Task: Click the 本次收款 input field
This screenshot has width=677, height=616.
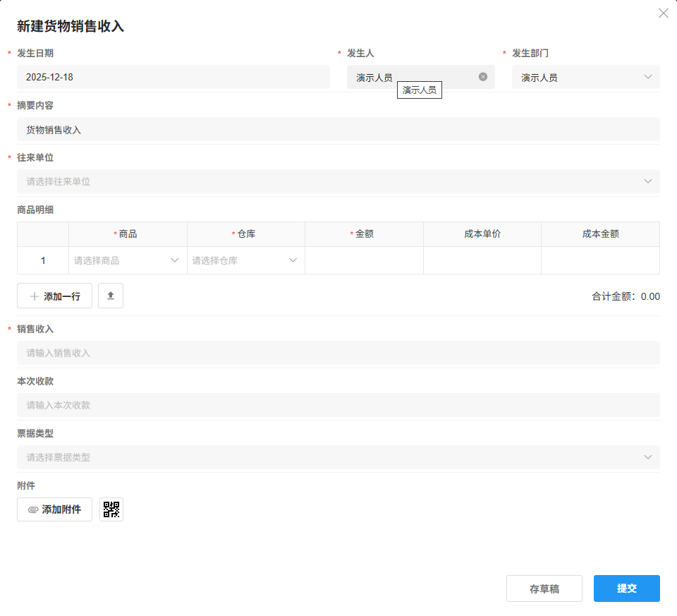Action: coord(338,405)
